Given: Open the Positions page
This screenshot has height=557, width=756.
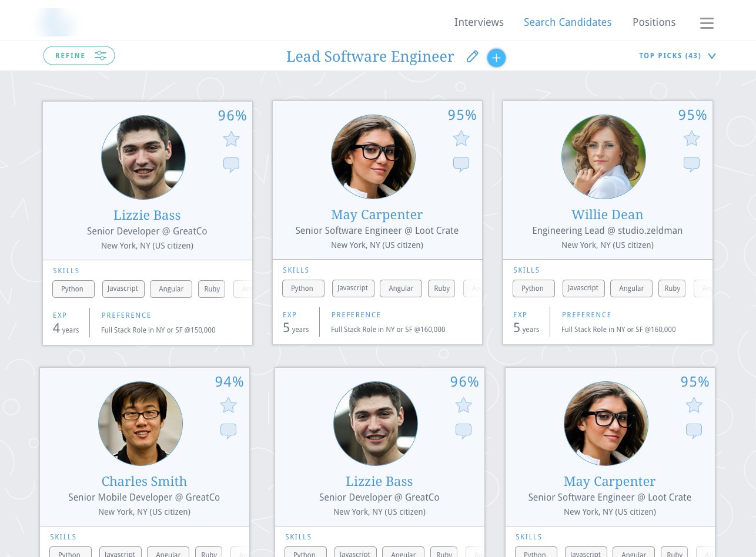Looking at the screenshot, I should click(x=654, y=22).
